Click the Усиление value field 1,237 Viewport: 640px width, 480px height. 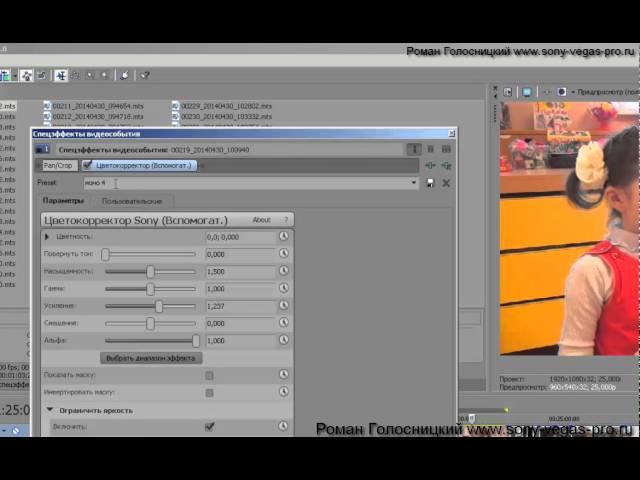(x=241, y=306)
